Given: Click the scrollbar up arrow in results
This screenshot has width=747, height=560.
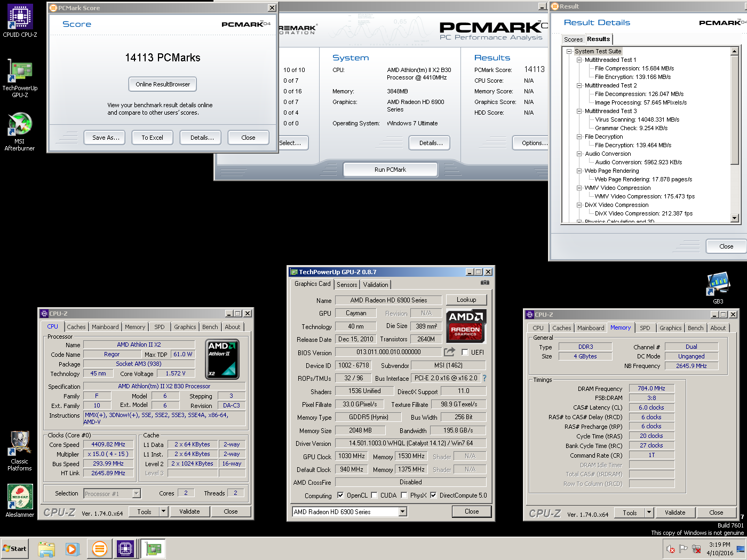Looking at the screenshot, I should (735, 51).
